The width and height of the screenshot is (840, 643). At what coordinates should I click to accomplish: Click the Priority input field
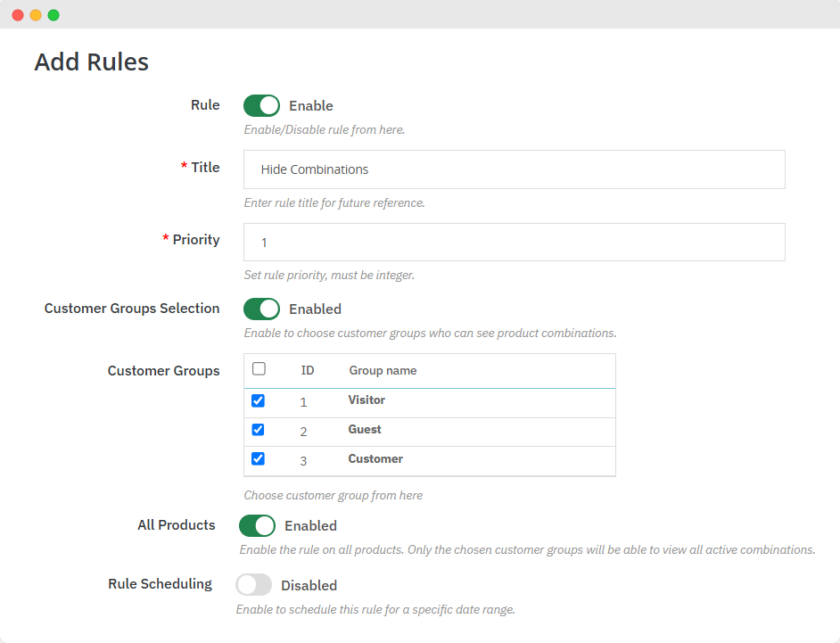[x=514, y=243]
